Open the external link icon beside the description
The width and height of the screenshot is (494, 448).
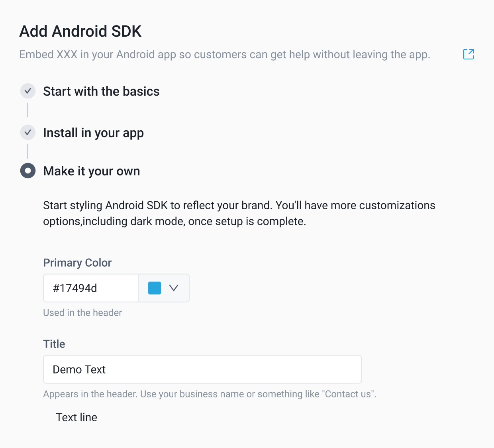point(469,54)
